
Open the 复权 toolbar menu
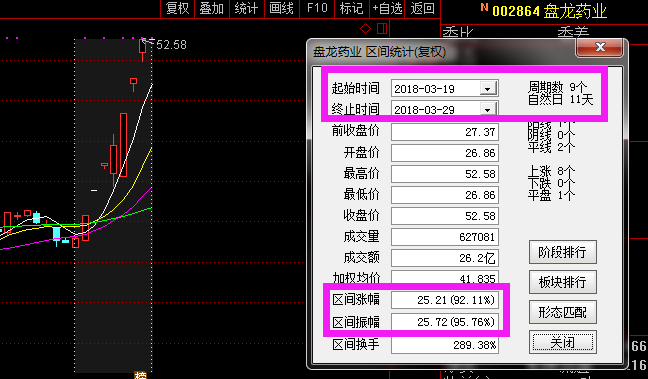(177, 8)
